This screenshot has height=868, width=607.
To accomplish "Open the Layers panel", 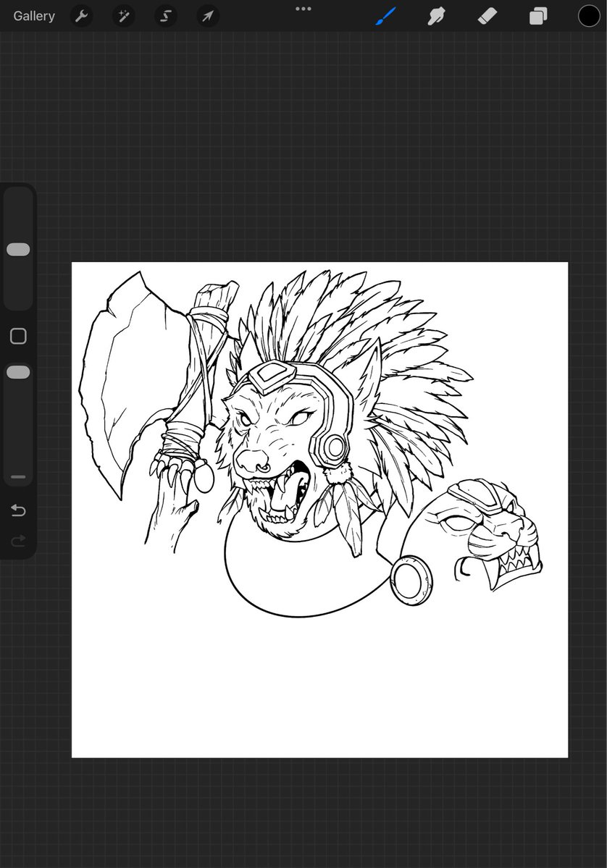I will pyautogui.click(x=538, y=16).
